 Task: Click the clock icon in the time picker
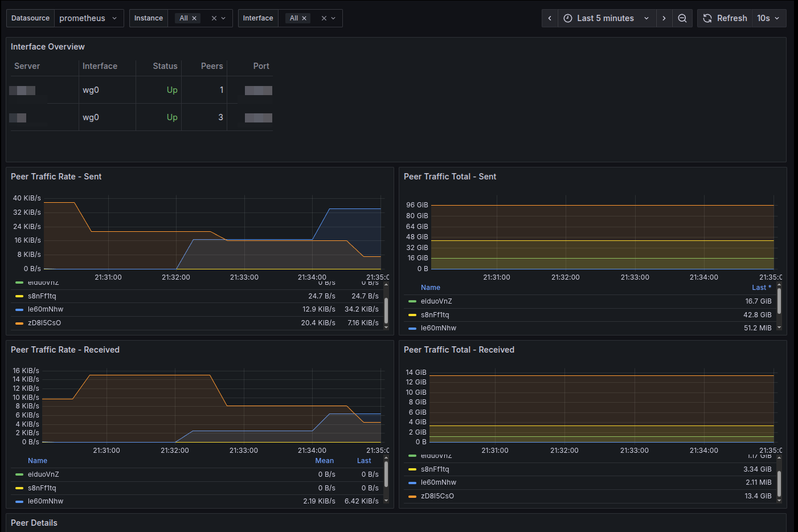click(x=568, y=18)
